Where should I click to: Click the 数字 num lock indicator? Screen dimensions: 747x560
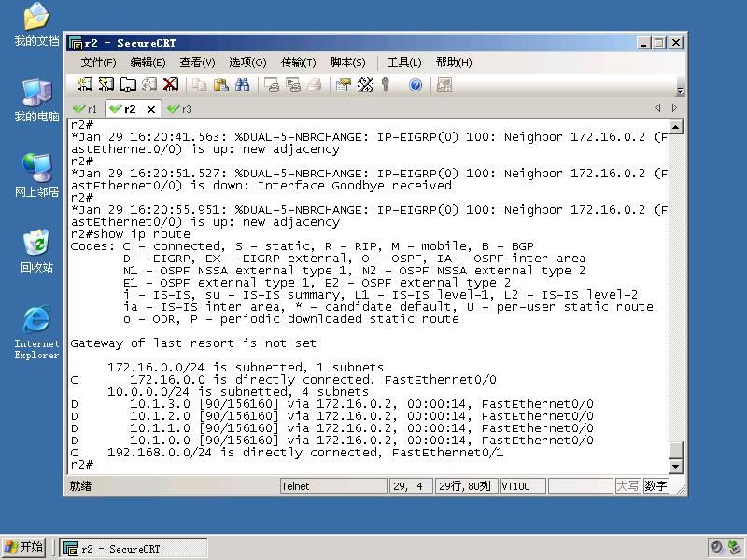pyautogui.click(x=655, y=486)
